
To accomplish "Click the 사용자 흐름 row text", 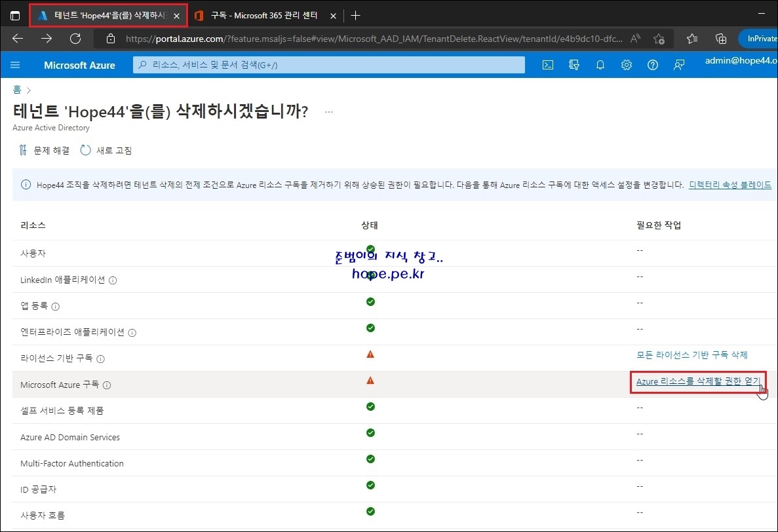I will [x=43, y=516].
